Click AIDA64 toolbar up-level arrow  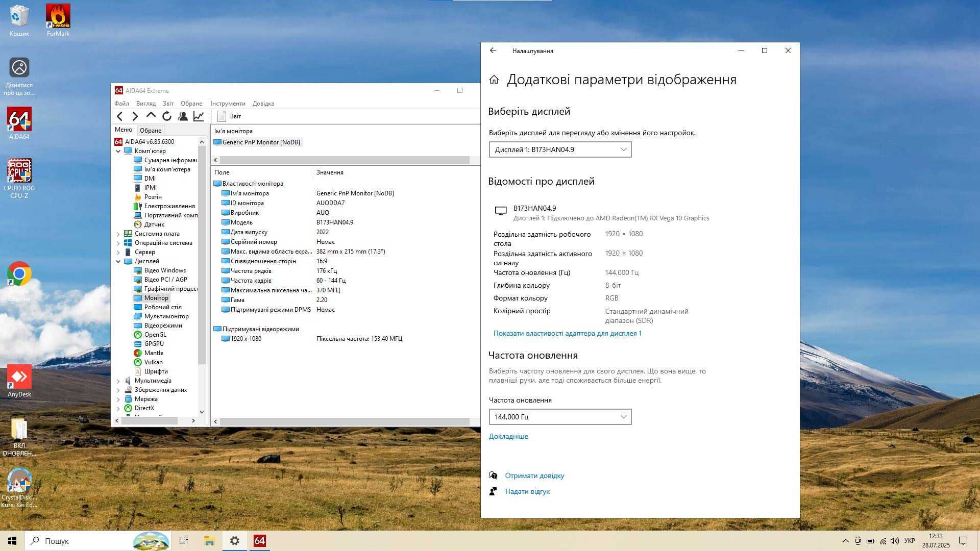point(151,116)
